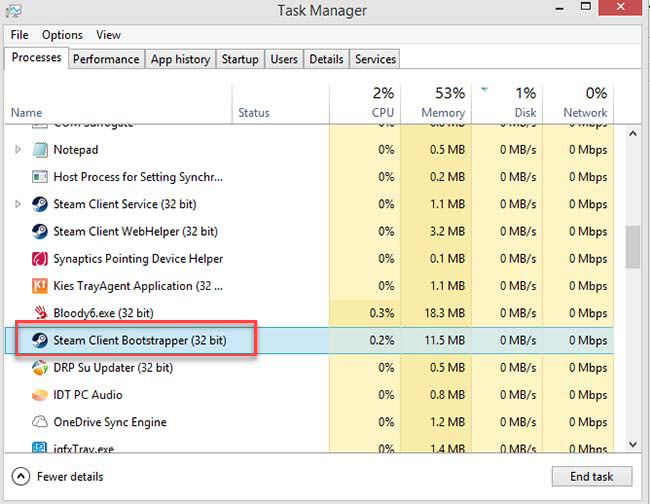Expand the Notepad process group
Viewport: 650px width, 504px height.
17,149
